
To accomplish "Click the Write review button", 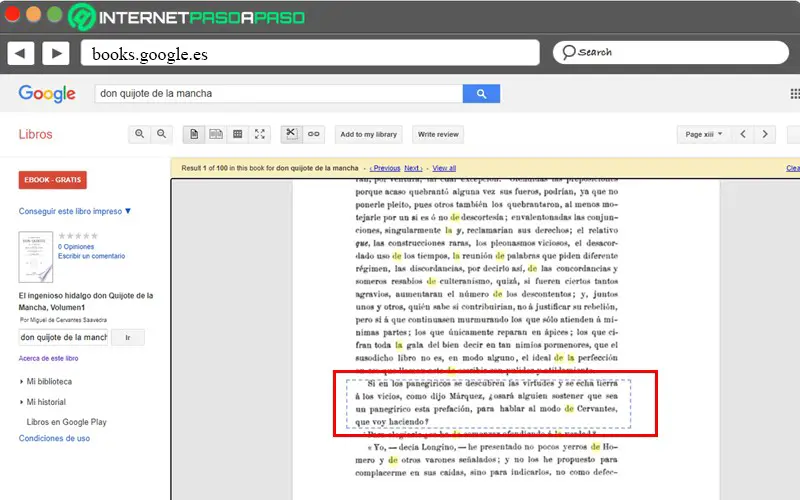I will 438,134.
